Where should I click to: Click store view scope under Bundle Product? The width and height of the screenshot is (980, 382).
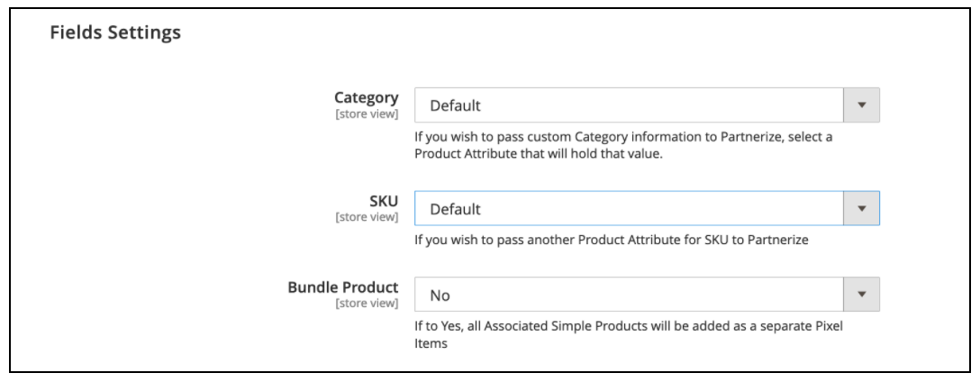tap(367, 304)
